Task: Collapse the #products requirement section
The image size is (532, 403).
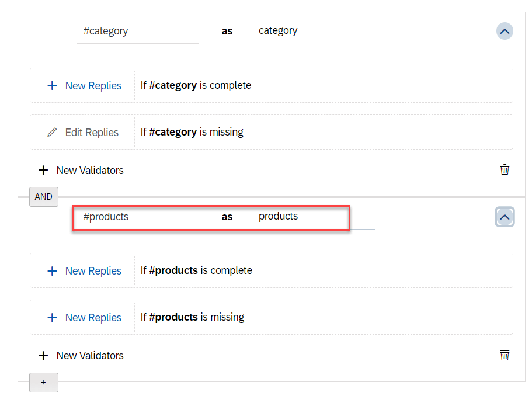Action: click(505, 217)
